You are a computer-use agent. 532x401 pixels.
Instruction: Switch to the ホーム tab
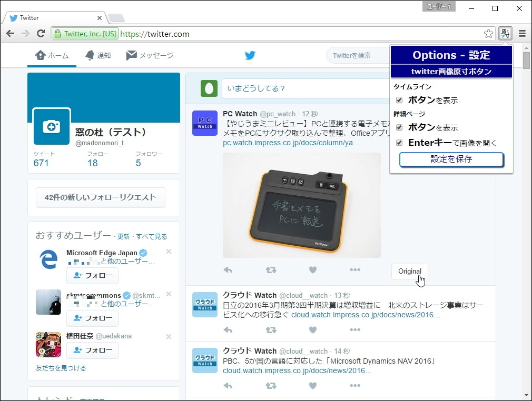52,55
